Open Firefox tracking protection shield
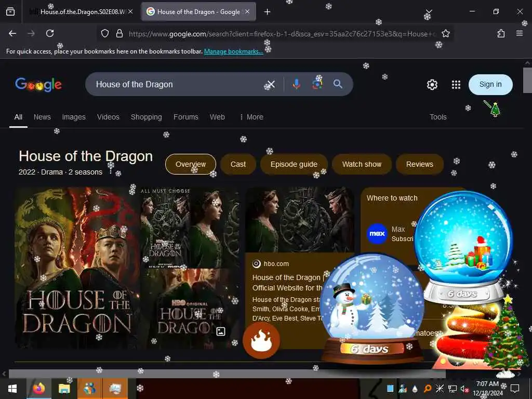 tap(105, 33)
